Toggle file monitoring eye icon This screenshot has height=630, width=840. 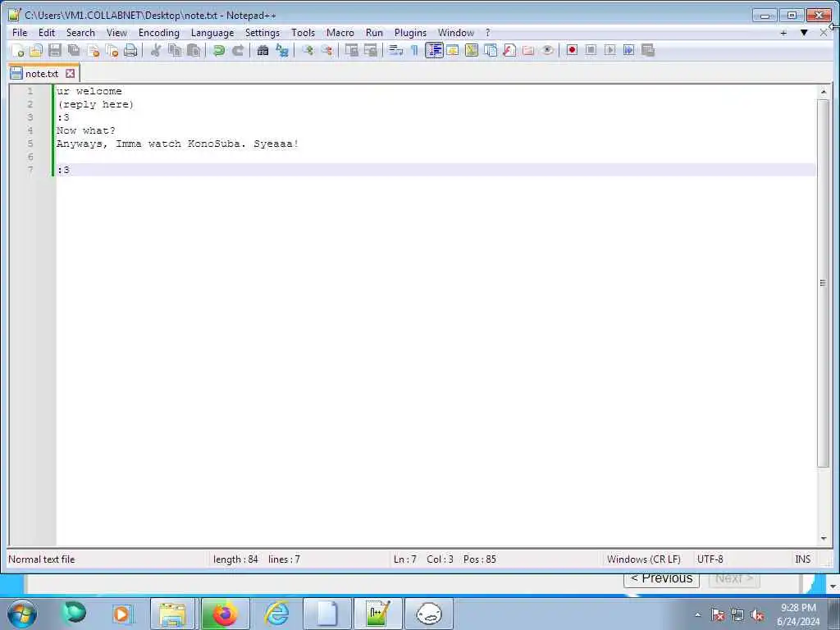pyautogui.click(x=547, y=50)
